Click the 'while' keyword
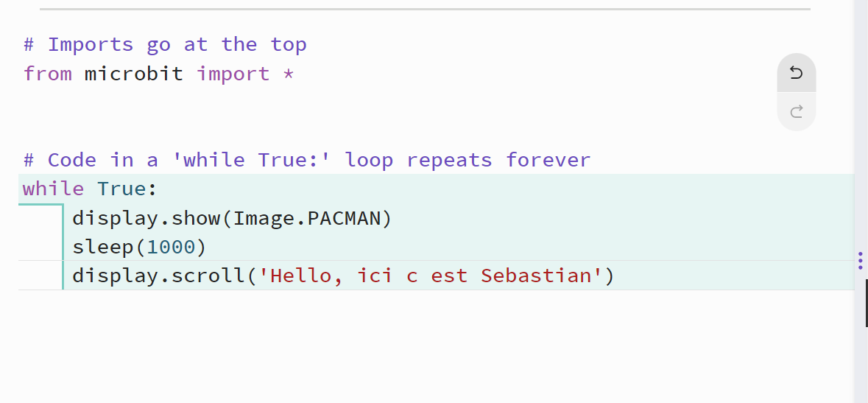Viewport: 868px width, 403px height. 53,189
